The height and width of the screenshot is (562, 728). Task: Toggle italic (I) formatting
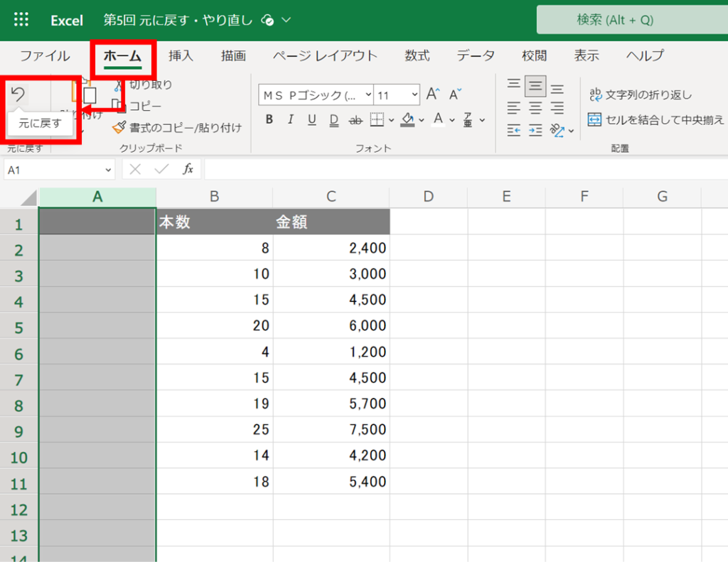[289, 119]
